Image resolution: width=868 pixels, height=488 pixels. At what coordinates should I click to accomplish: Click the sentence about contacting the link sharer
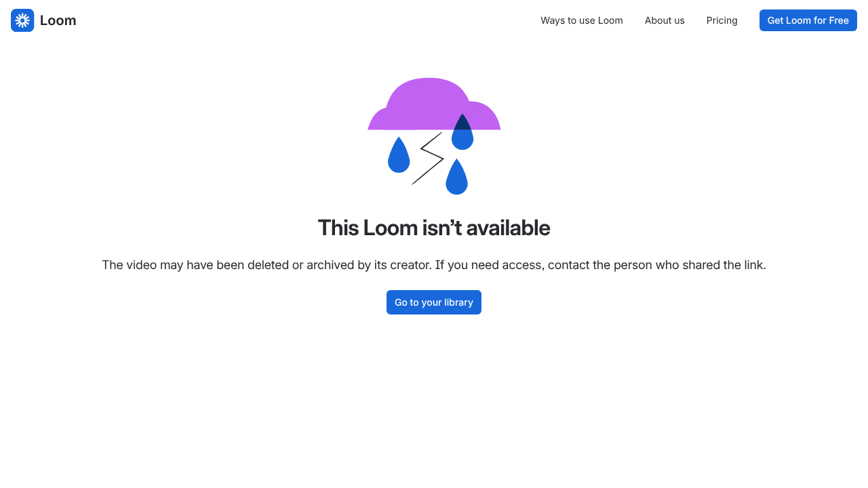pos(601,265)
